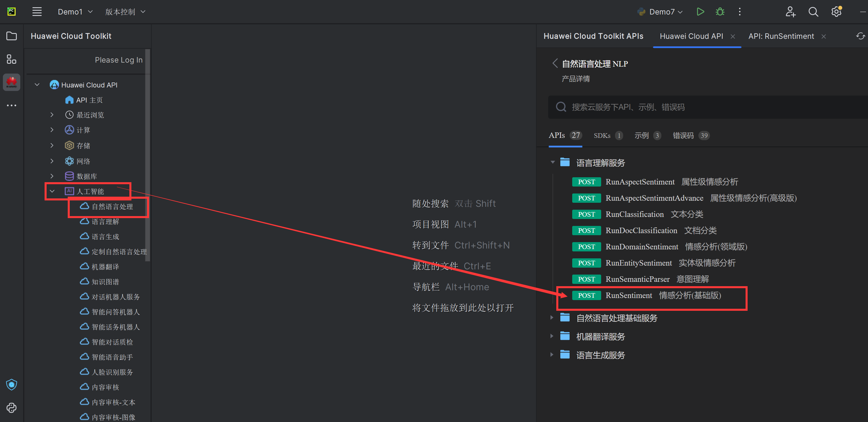This screenshot has height=422, width=868.
Task: Click the back chevron beside 自然语言处理 NLP
Action: coord(555,63)
